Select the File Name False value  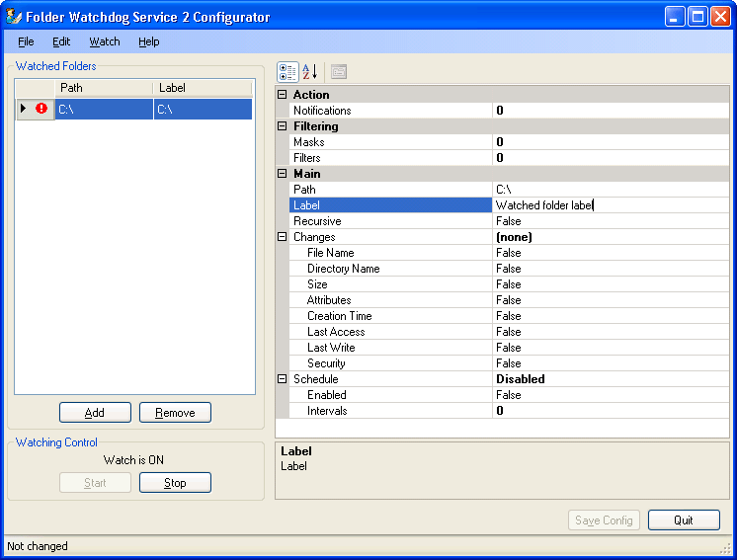click(611, 253)
